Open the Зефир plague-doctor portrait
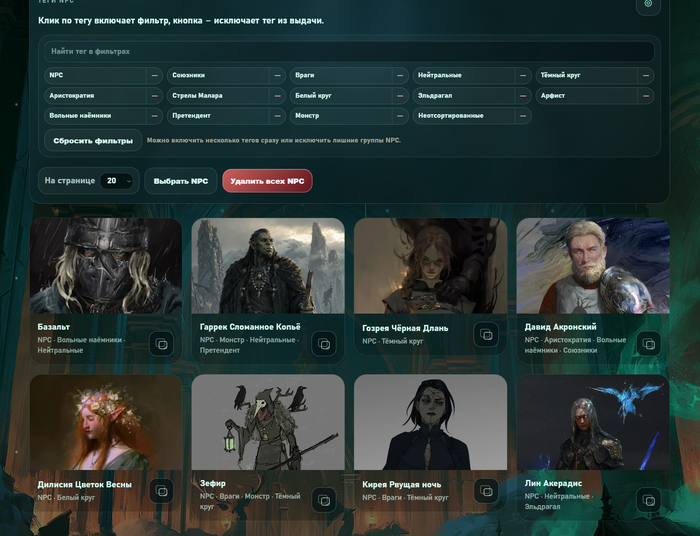 (268, 422)
